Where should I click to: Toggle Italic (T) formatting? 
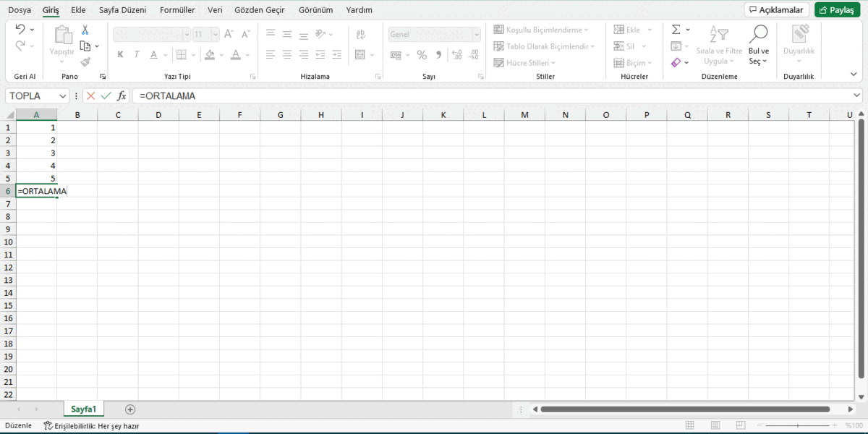coord(137,55)
